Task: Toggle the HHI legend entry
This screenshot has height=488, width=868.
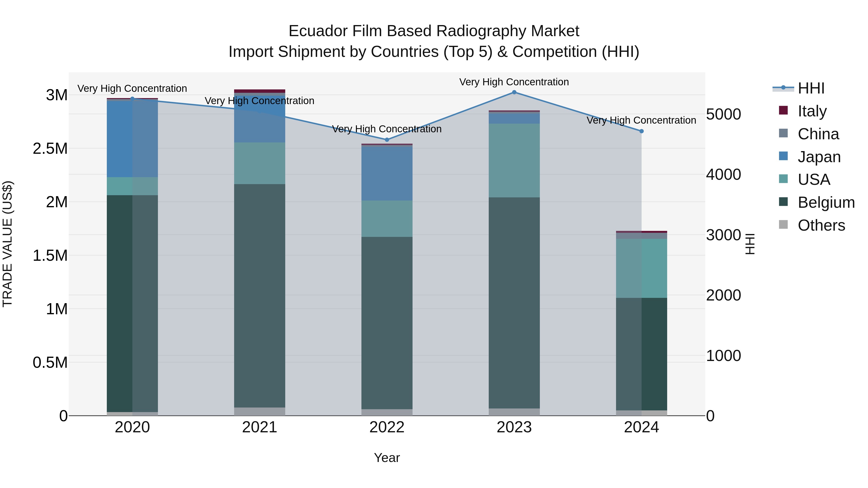Action: (799, 88)
